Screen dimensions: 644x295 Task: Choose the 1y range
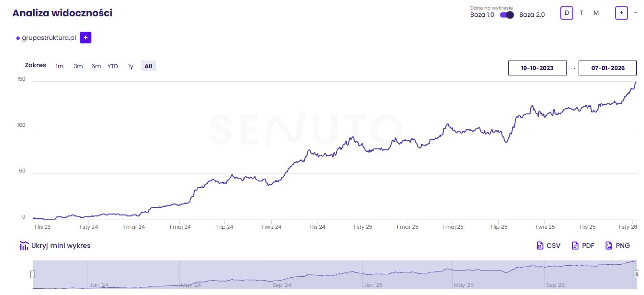click(130, 66)
